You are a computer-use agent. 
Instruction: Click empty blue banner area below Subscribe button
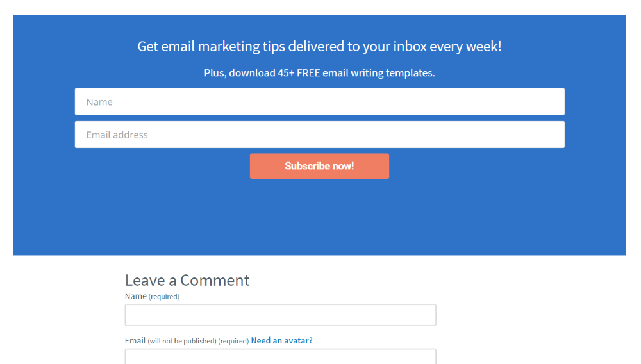coord(319,218)
